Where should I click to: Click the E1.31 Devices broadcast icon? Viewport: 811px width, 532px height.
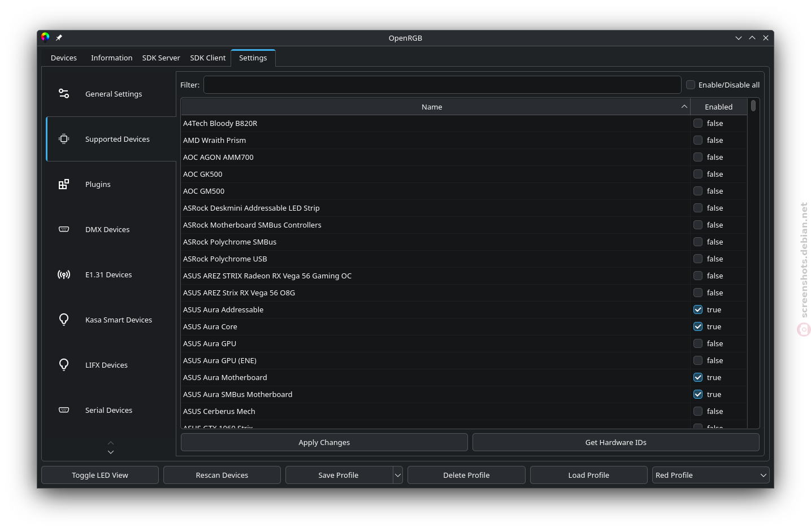[x=64, y=274]
